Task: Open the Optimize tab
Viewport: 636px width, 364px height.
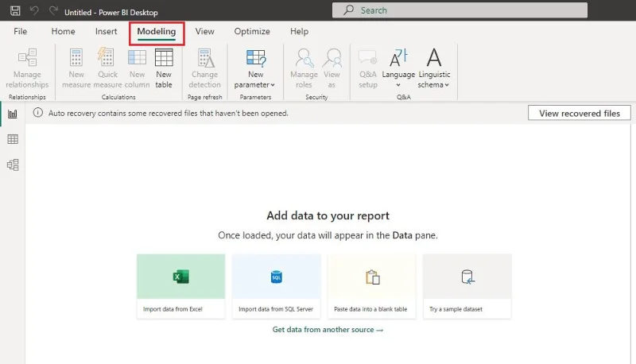Action: [x=252, y=31]
